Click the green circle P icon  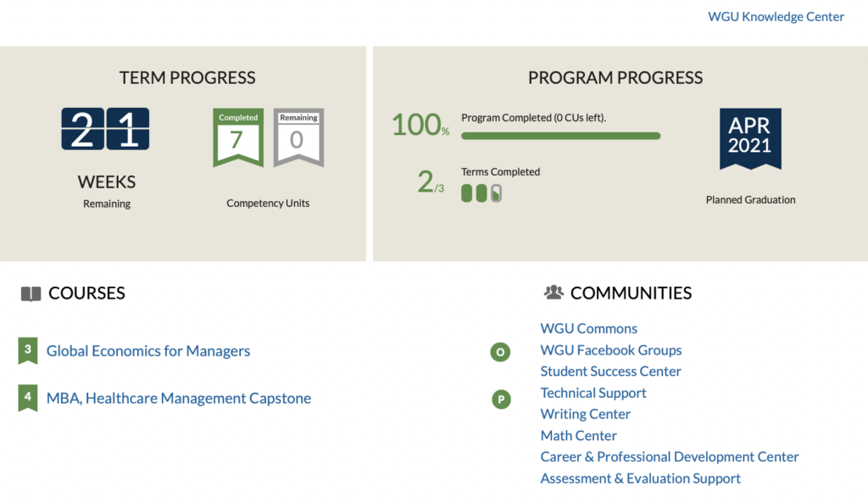501,399
